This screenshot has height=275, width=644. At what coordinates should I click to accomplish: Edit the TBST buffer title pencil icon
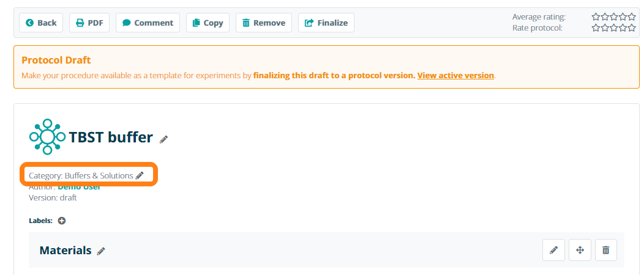163,139
